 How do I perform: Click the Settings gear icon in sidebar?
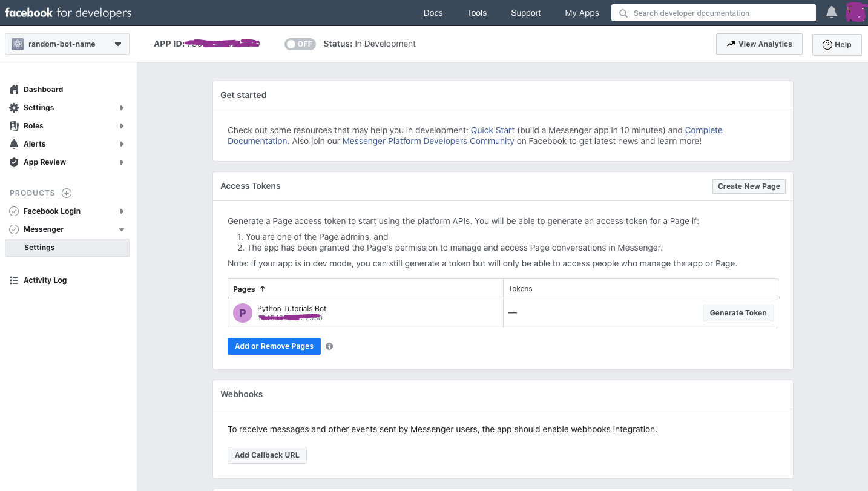coord(14,108)
